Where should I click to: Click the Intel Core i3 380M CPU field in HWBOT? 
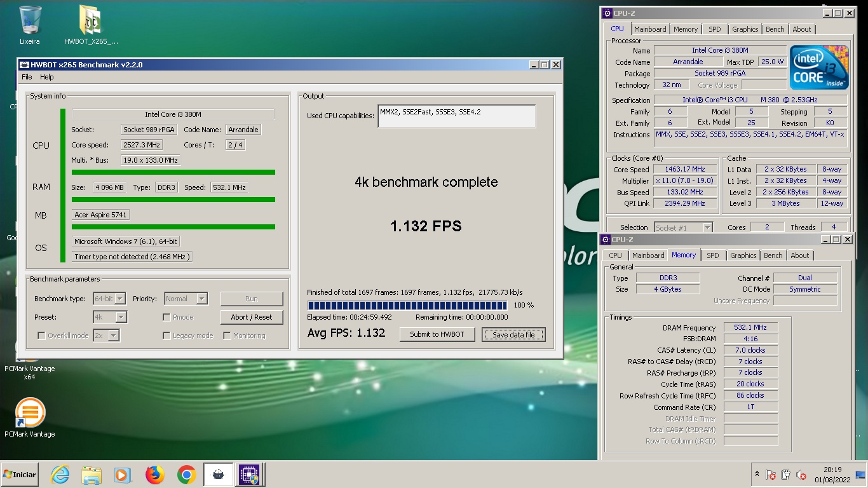pos(173,114)
